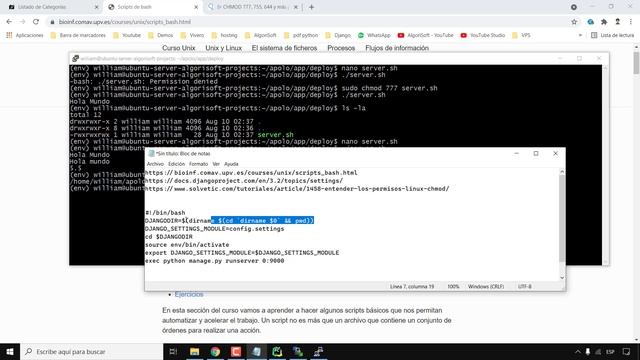This screenshot has height=360, width=640.
Task: Open the Django bookmark folder
Action: tap(338, 35)
